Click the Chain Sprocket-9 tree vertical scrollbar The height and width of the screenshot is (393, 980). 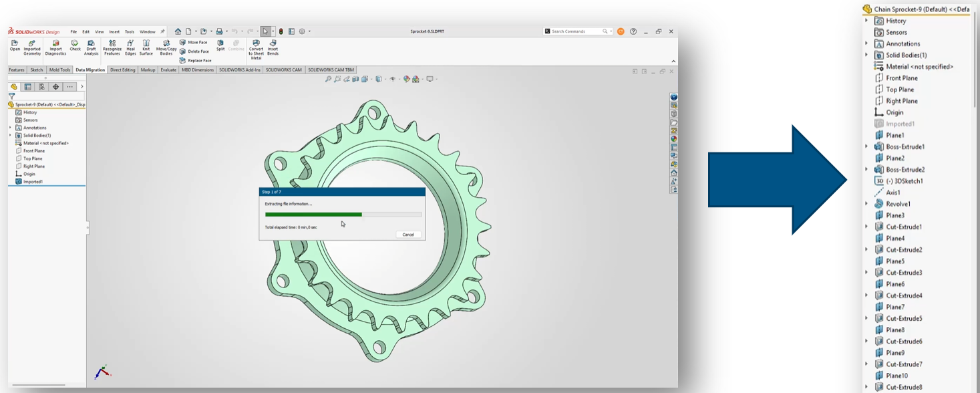pyautogui.click(x=976, y=60)
